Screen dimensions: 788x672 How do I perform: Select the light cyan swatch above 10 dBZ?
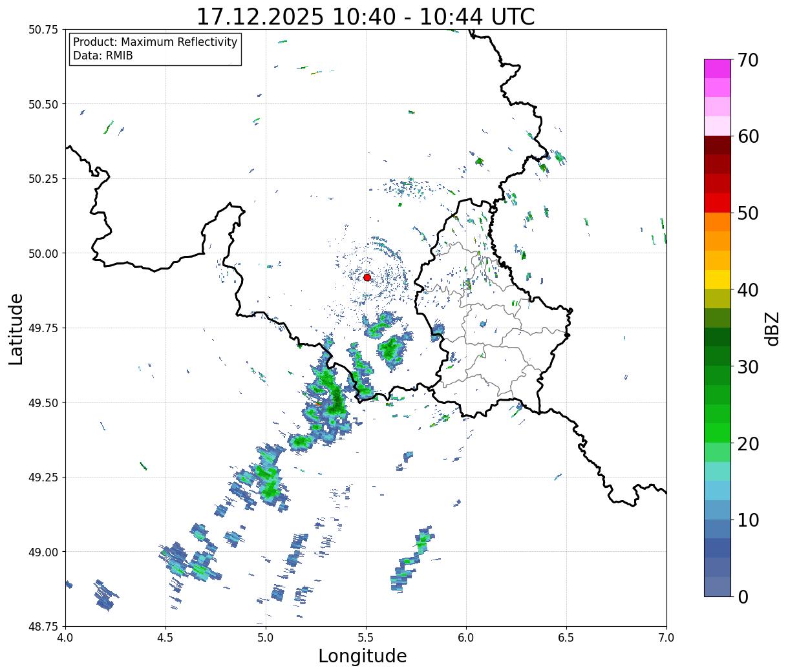click(x=717, y=490)
